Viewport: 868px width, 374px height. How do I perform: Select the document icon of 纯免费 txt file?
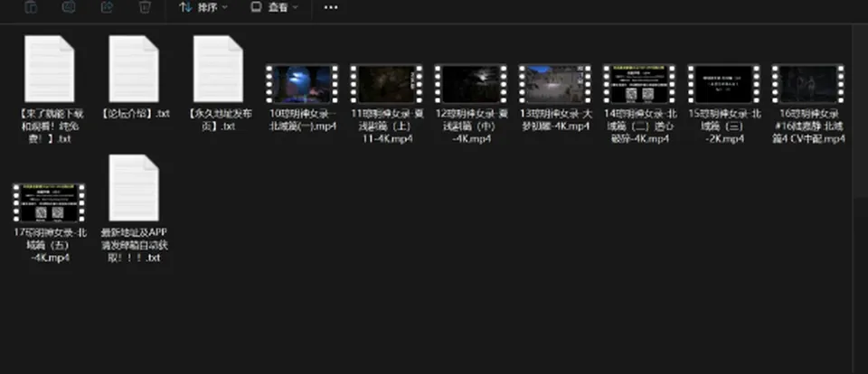coord(49,69)
